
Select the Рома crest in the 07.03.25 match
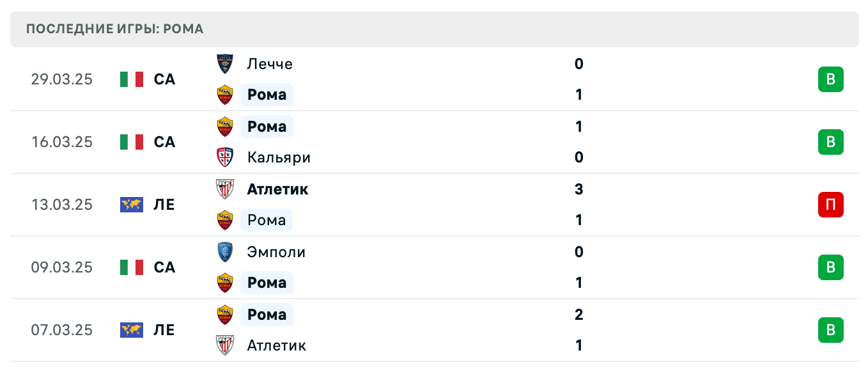[225, 315]
